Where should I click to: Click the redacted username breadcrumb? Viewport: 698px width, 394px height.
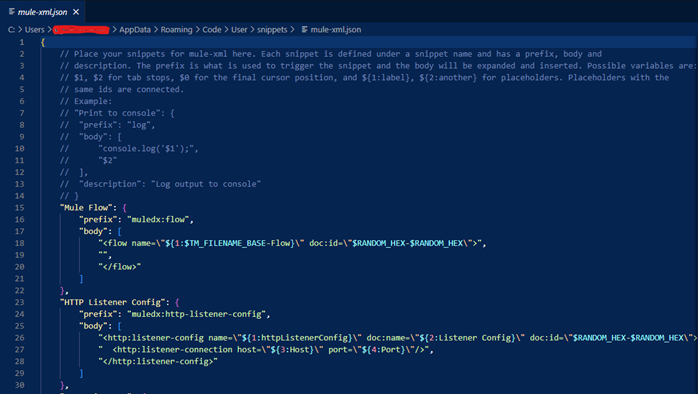[x=81, y=30]
